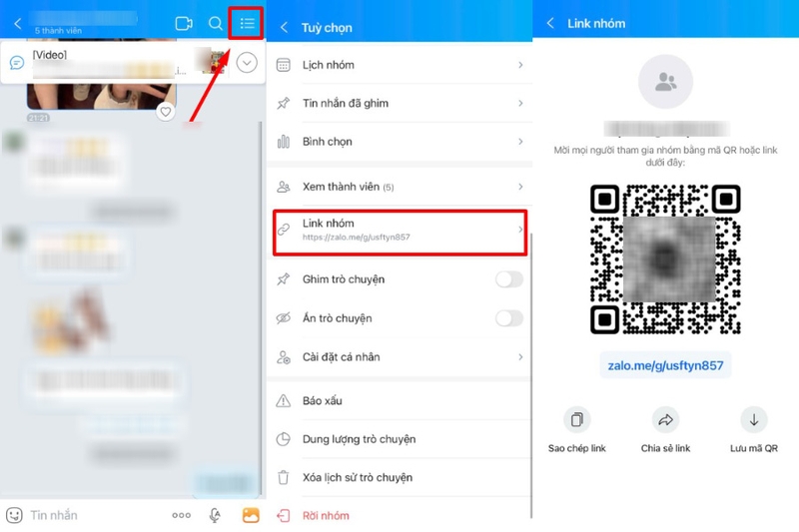
Task: Click the chain link icon beside Link nhóm
Action: click(284, 230)
